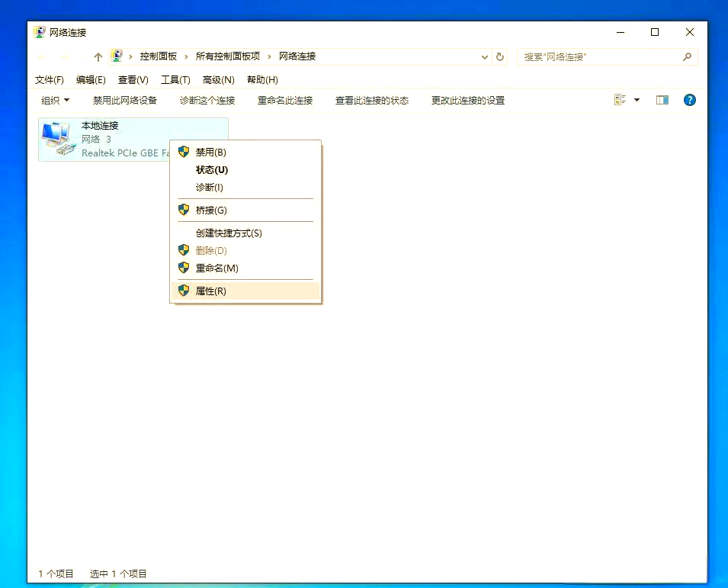Expand chevron after 所有控制面板项 in breadcrumb

click(x=269, y=56)
